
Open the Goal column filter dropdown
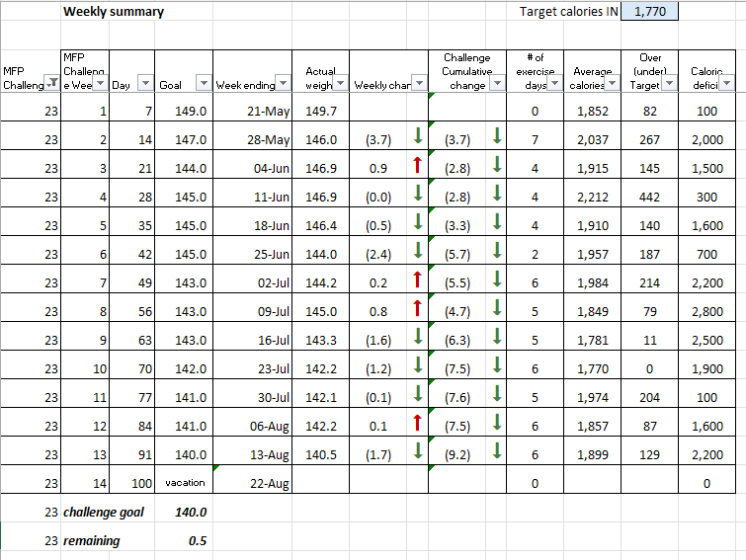coord(204,83)
